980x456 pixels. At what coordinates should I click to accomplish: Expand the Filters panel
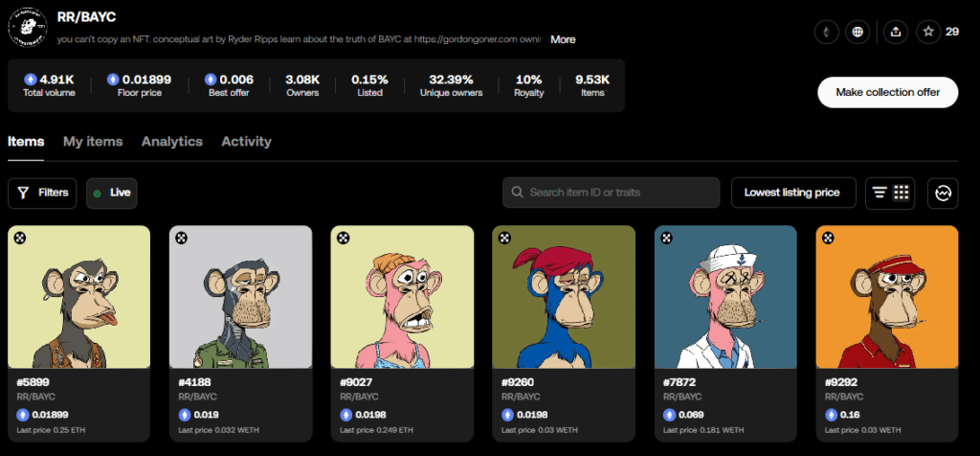(x=43, y=193)
